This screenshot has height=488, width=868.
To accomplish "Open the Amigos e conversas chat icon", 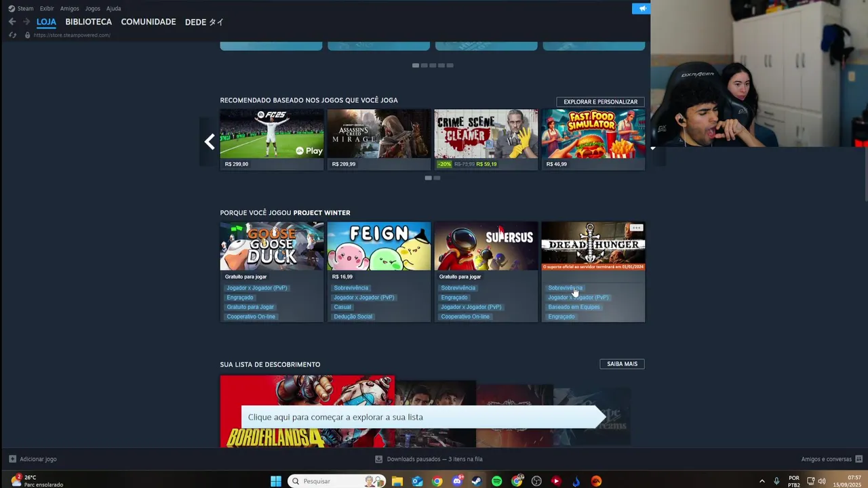I will (859, 459).
